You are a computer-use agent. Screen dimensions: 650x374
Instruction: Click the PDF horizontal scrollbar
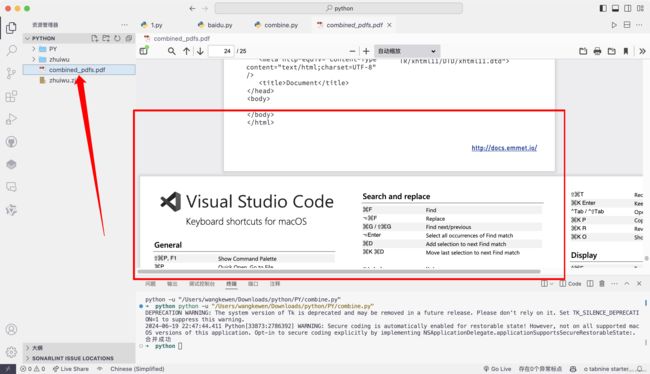pos(339,272)
